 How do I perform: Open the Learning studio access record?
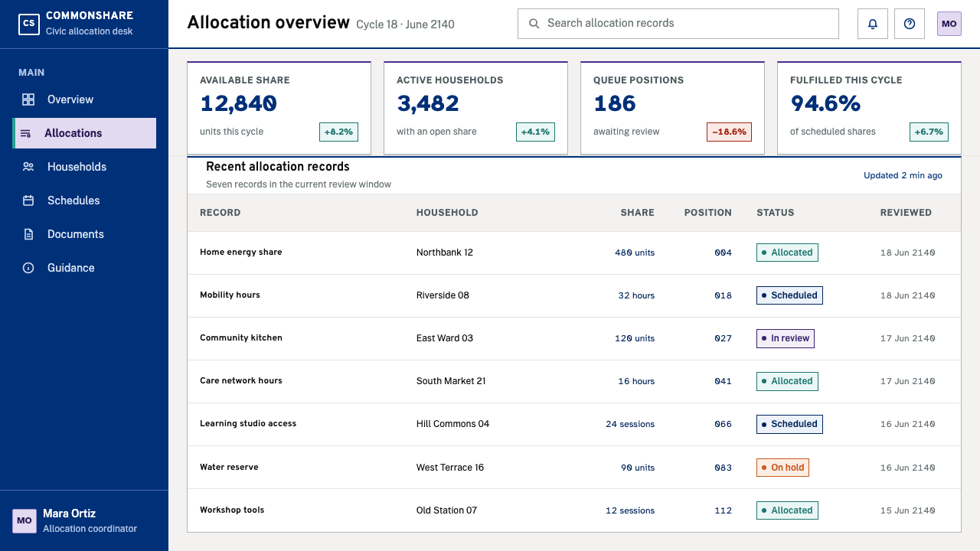574,424
